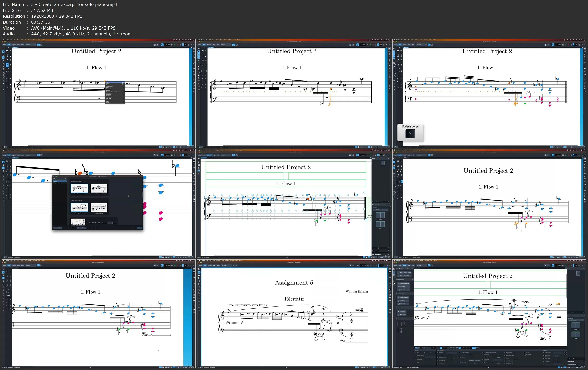Screen dimensions: 588x370
Task: Choose the natural accidental in the Switch Voice frame
Action: (x=397, y=71)
